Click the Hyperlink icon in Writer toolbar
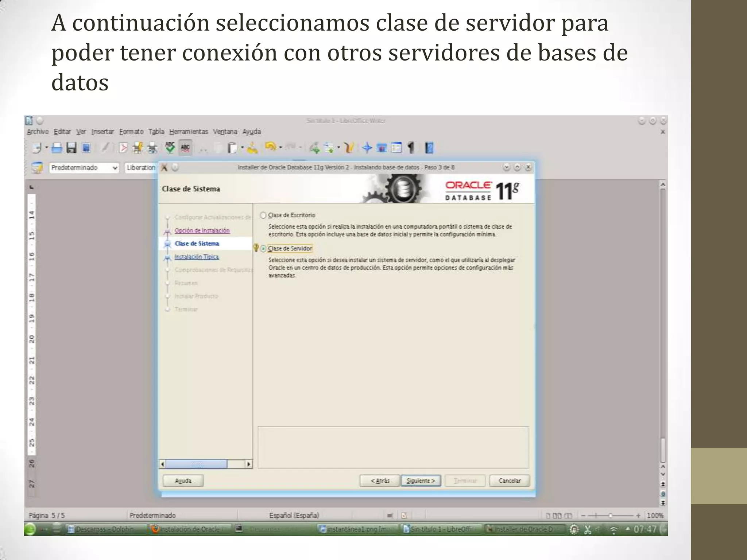The image size is (747, 560). [x=314, y=148]
